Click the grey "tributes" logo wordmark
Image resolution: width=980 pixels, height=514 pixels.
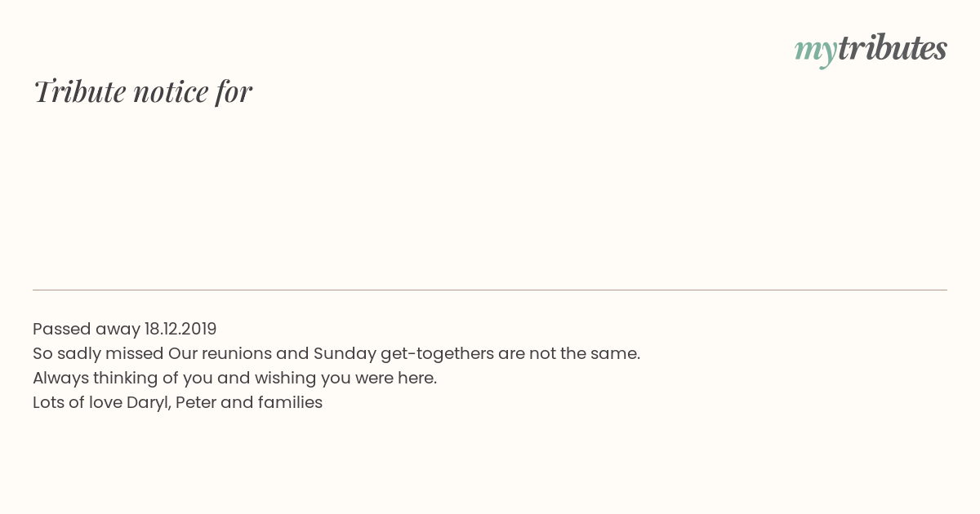pyautogui.click(x=893, y=48)
